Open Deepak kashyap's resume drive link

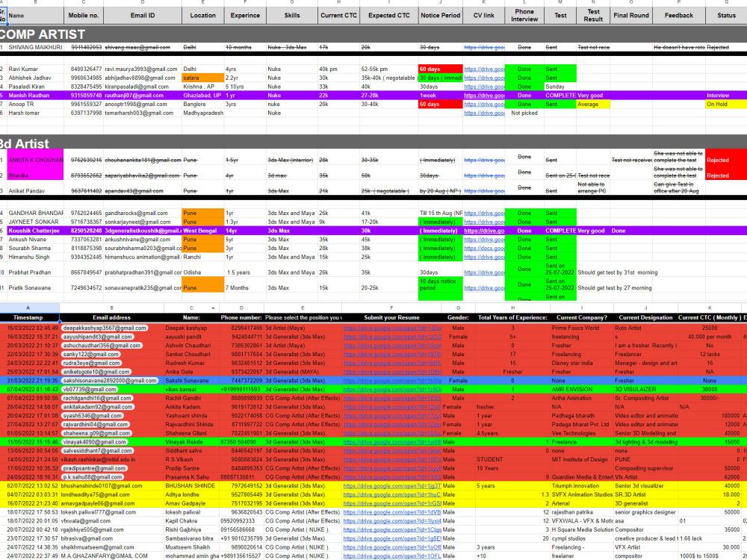(392, 328)
